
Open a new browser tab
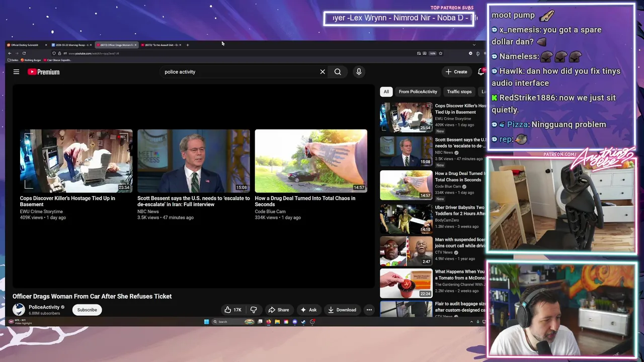pos(187,45)
